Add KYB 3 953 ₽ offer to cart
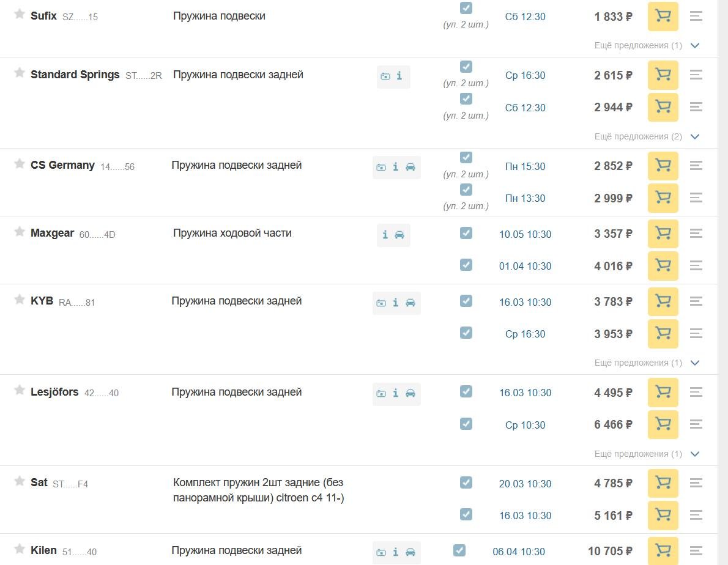Viewport: 728px width, 565px height. pos(663,333)
